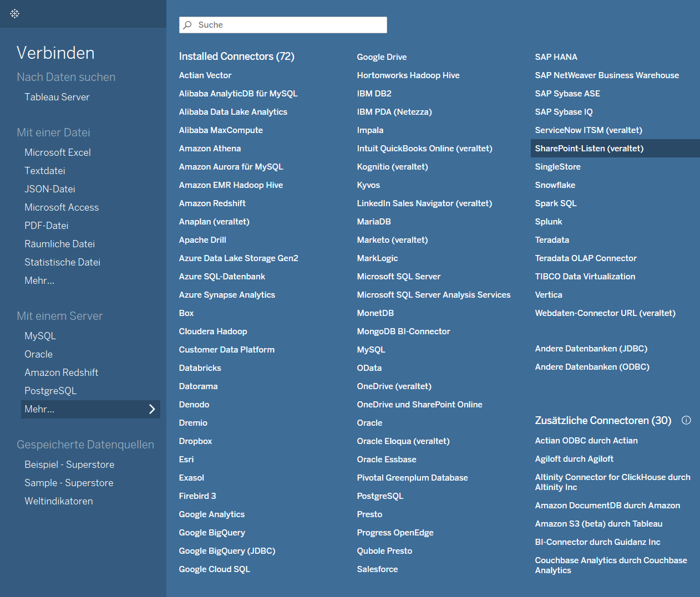Screen dimensions: 700x597
Task: Choose OData connector
Action: [369, 368]
